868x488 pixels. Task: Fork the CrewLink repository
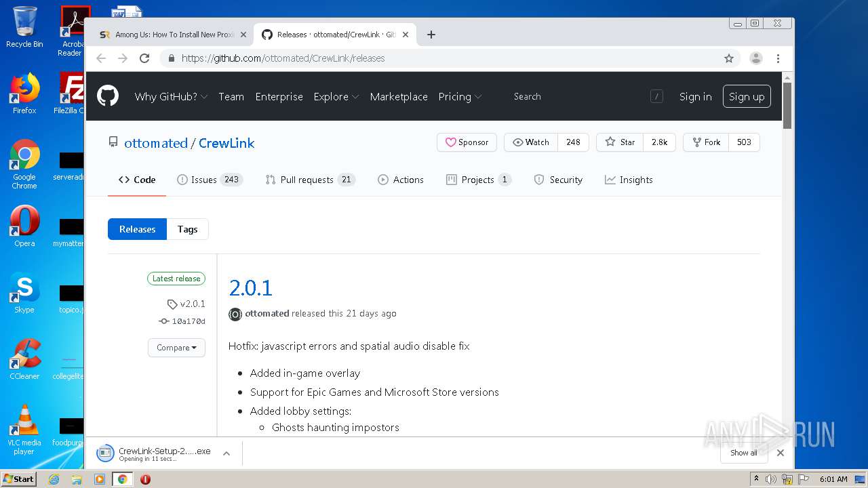[x=706, y=142]
